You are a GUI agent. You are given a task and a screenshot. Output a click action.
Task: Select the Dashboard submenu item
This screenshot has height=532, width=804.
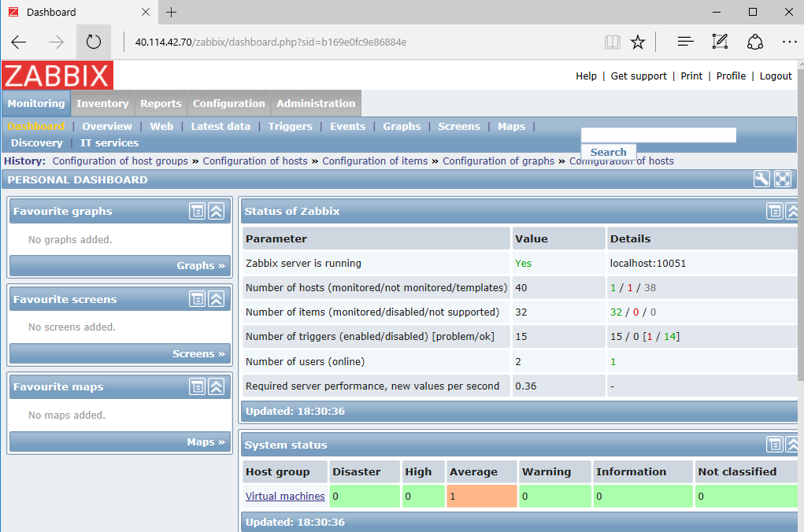point(36,127)
